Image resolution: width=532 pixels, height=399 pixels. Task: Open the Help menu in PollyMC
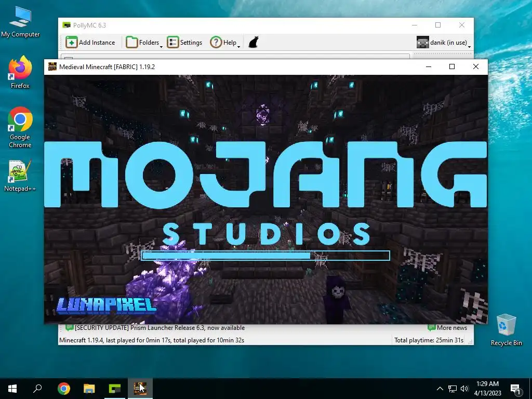click(224, 43)
